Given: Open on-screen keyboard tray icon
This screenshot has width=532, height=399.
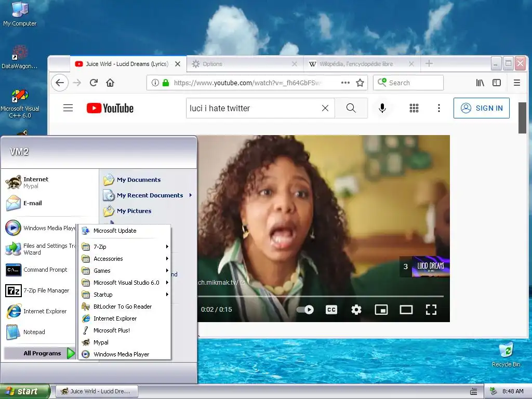Looking at the screenshot, I should (x=474, y=391).
